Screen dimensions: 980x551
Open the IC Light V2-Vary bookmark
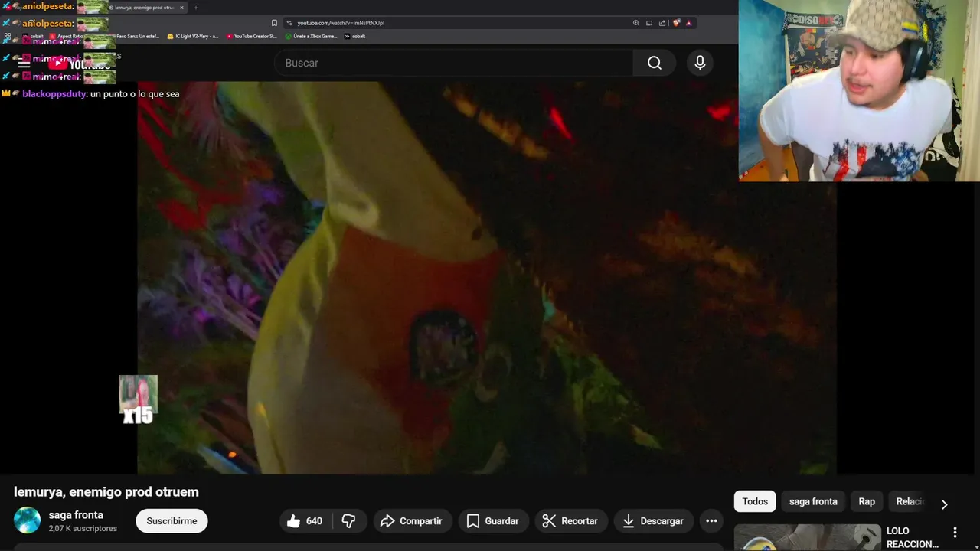click(193, 36)
